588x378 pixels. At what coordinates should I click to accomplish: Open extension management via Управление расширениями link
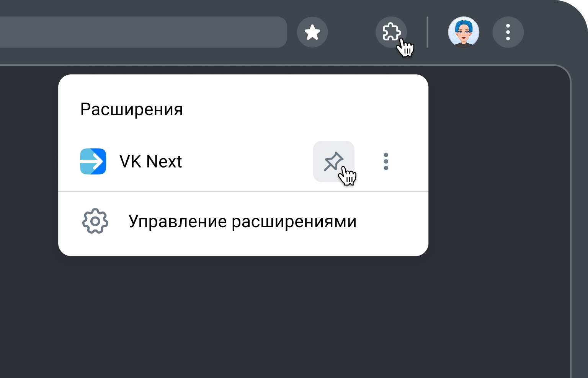point(243,221)
